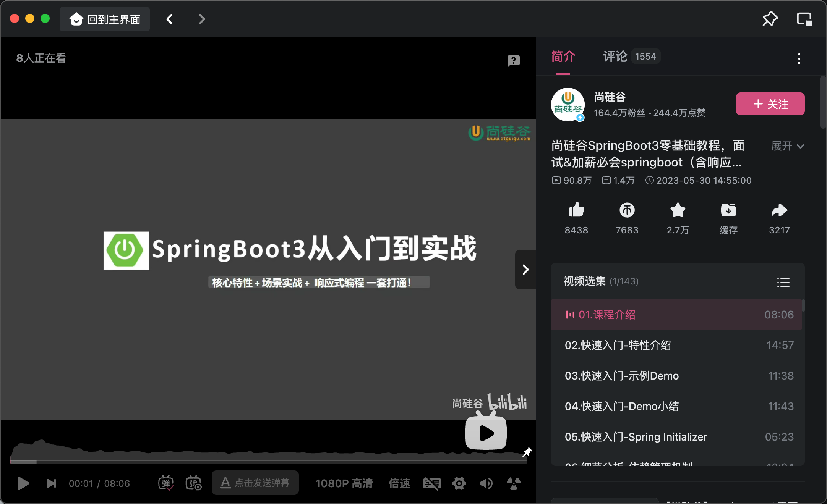Return to main interface via home button
The height and width of the screenshot is (504, 827).
[x=105, y=19]
